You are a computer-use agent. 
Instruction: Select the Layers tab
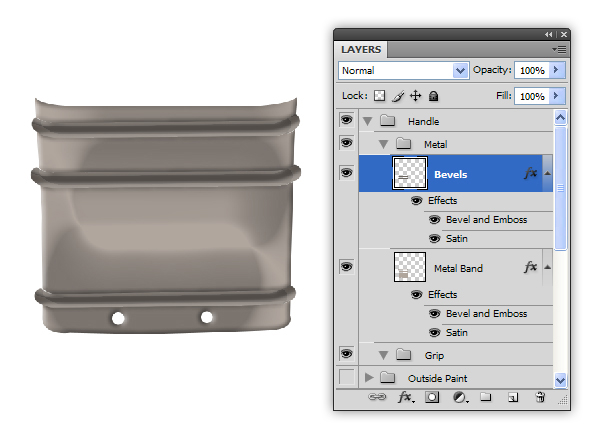tap(361, 49)
